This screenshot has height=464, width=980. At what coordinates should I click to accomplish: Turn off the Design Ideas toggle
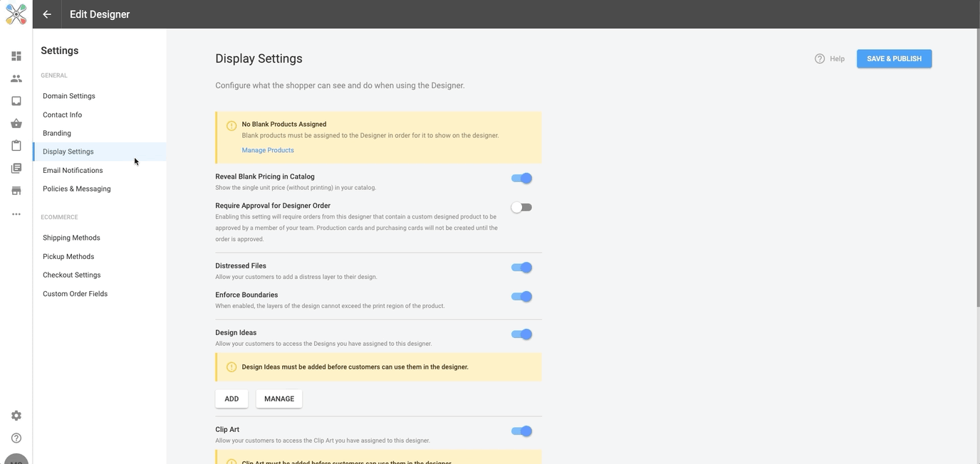521,334
